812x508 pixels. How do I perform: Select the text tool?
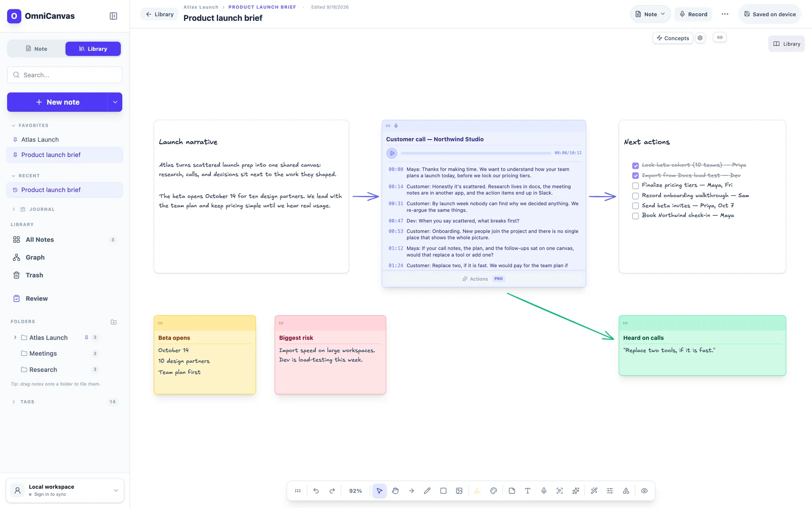tap(527, 491)
